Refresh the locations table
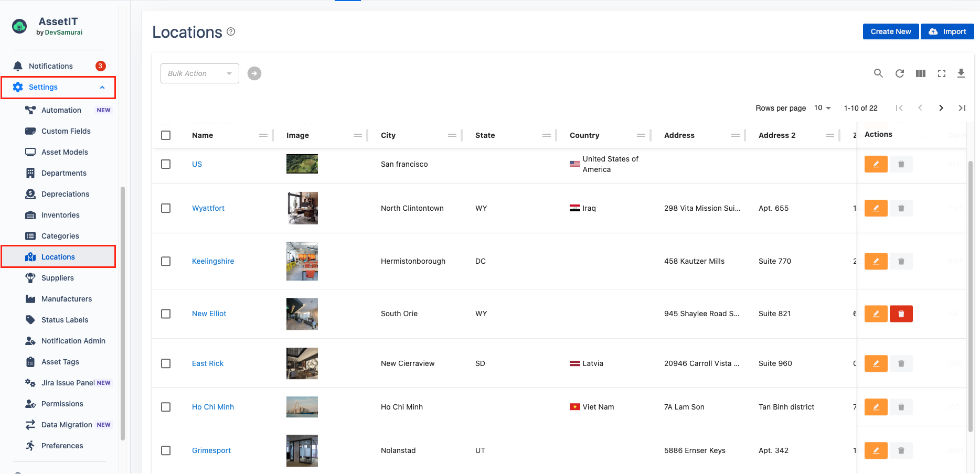 point(899,73)
